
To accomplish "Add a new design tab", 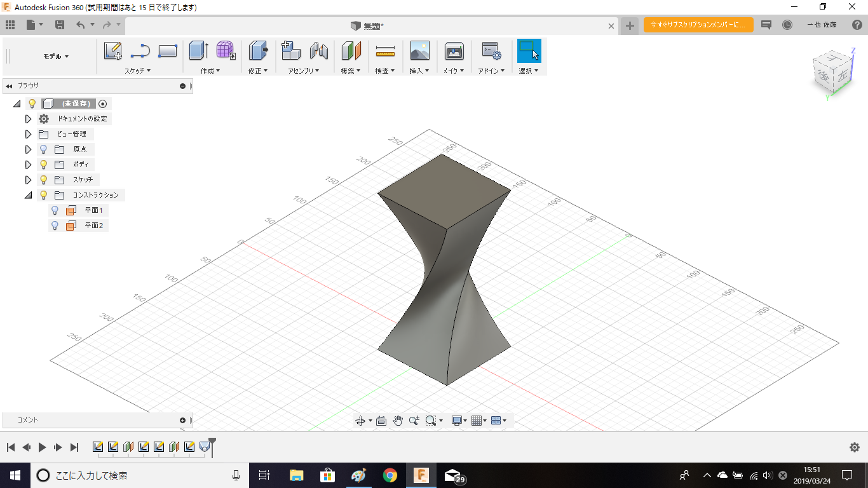I will [x=630, y=25].
